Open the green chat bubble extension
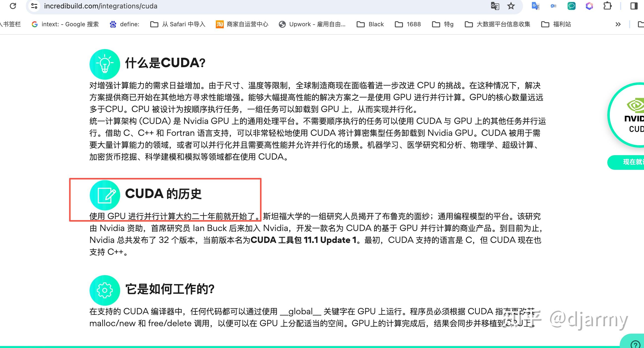The image size is (644, 348). click(572, 6)
